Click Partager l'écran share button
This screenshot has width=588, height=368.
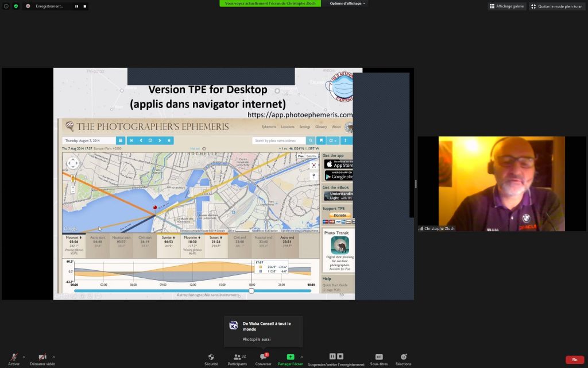click(x=290, y=359)
